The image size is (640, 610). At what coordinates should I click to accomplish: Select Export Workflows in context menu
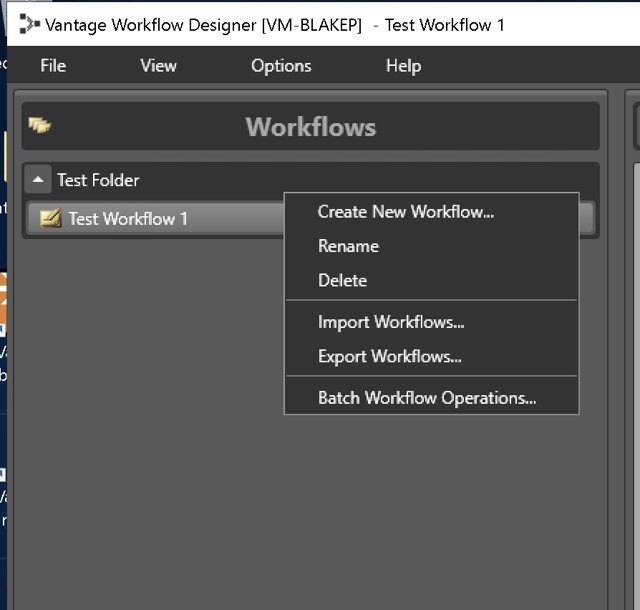(431, 356)
